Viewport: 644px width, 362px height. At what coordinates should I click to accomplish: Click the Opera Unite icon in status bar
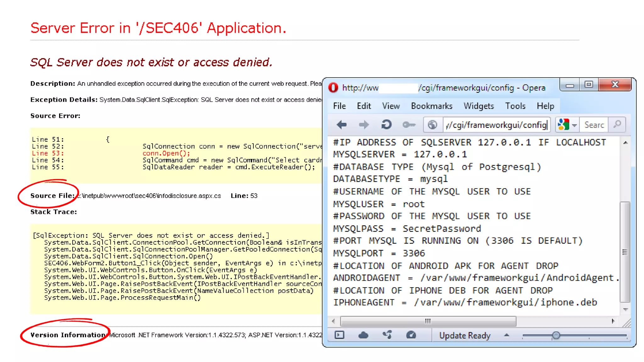pos(387,335)
